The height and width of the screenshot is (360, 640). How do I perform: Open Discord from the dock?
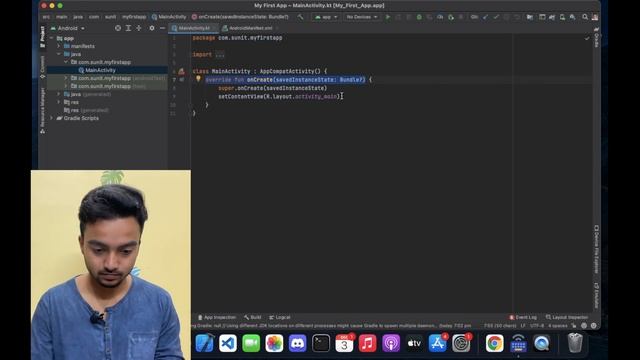pyautogui.click(x=298, y=343)
